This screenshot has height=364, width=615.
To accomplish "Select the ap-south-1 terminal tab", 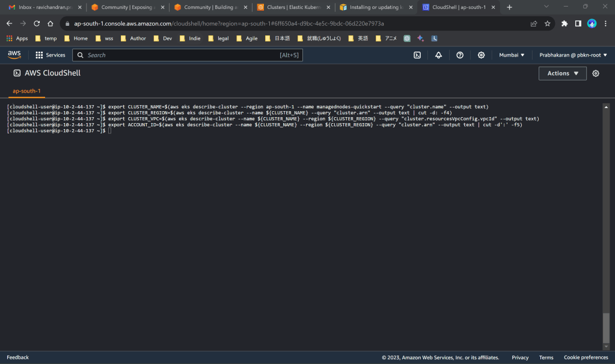I will coord(27,91).
